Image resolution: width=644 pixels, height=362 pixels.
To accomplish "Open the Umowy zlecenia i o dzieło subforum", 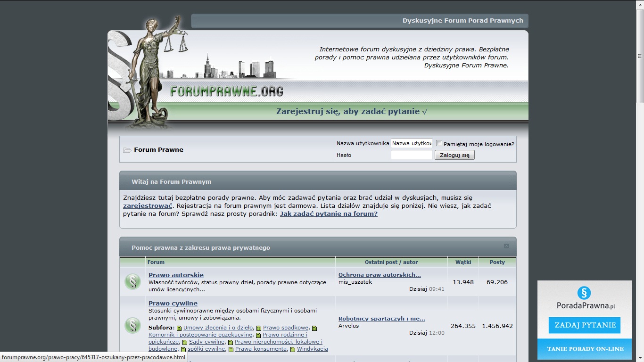I will pos(218,328).
